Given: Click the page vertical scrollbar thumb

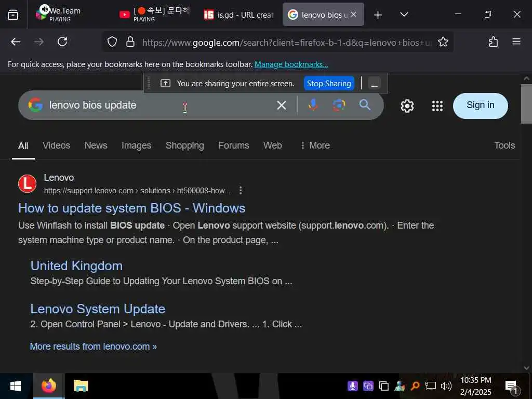Looking at the screenshot, I should tap(526, 104).
